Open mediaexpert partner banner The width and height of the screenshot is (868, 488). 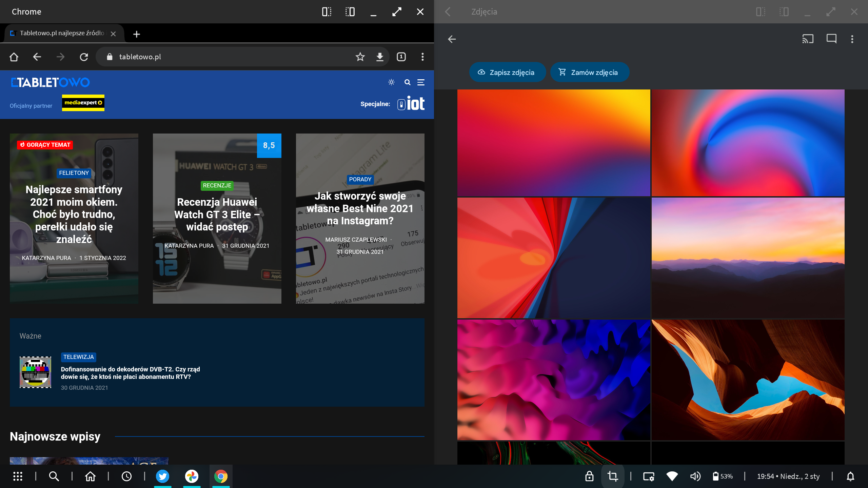tap(83, 103)
